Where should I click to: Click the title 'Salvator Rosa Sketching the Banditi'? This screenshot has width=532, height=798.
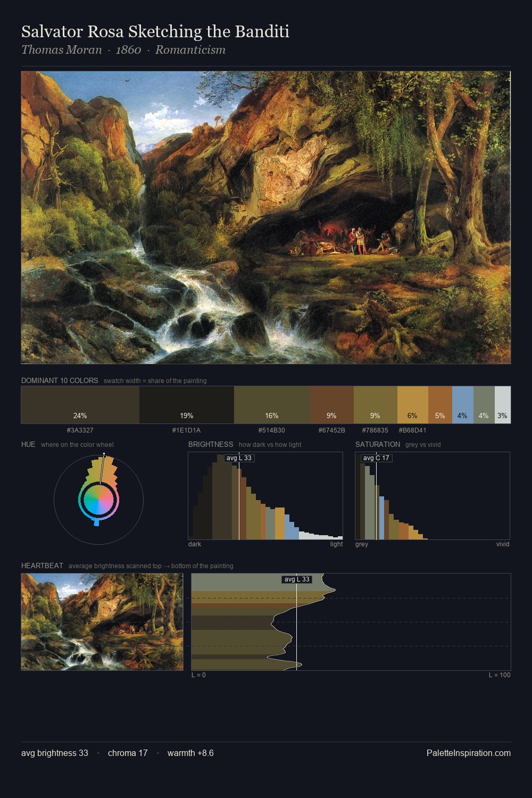tap(155, 32)
